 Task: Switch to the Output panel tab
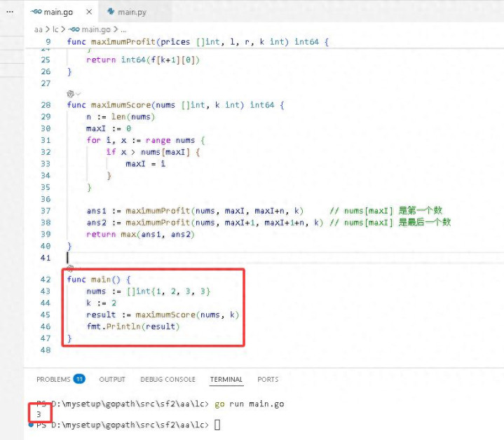point(112,379)
